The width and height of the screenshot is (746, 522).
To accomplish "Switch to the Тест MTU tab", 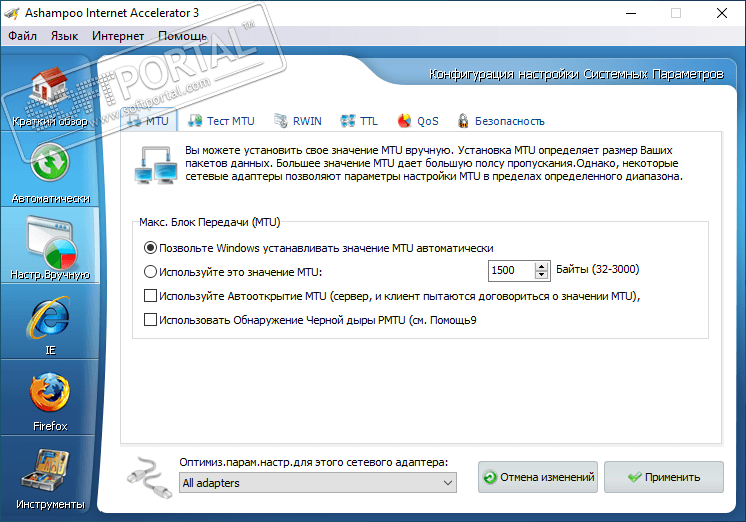I will [x=221, y=121].
